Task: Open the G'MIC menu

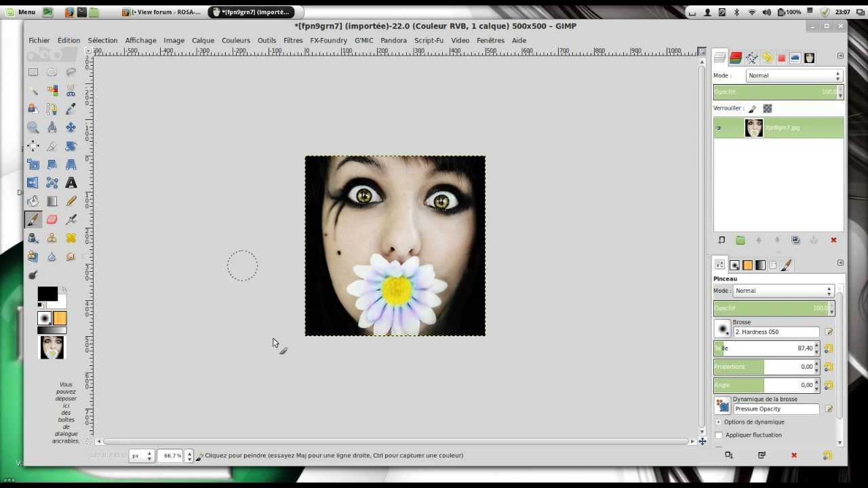Action: [x=364, y=40]
